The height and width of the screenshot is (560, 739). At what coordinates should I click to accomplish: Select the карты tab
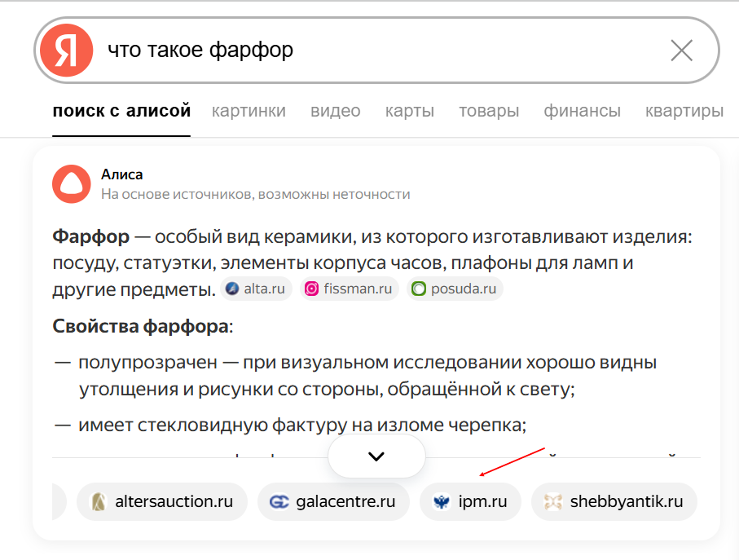409,111
